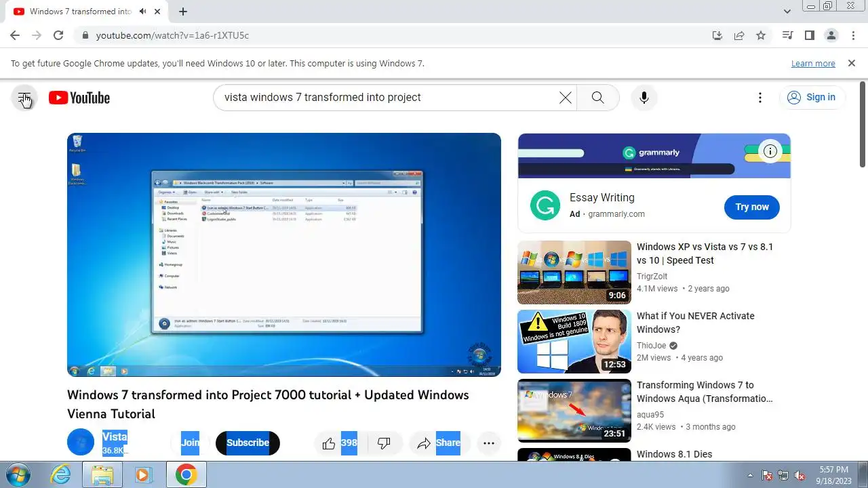The image size is (868, 488).
Task: Open Windows XP vs Vista speed test thumbnail
Action: (574, 272)
